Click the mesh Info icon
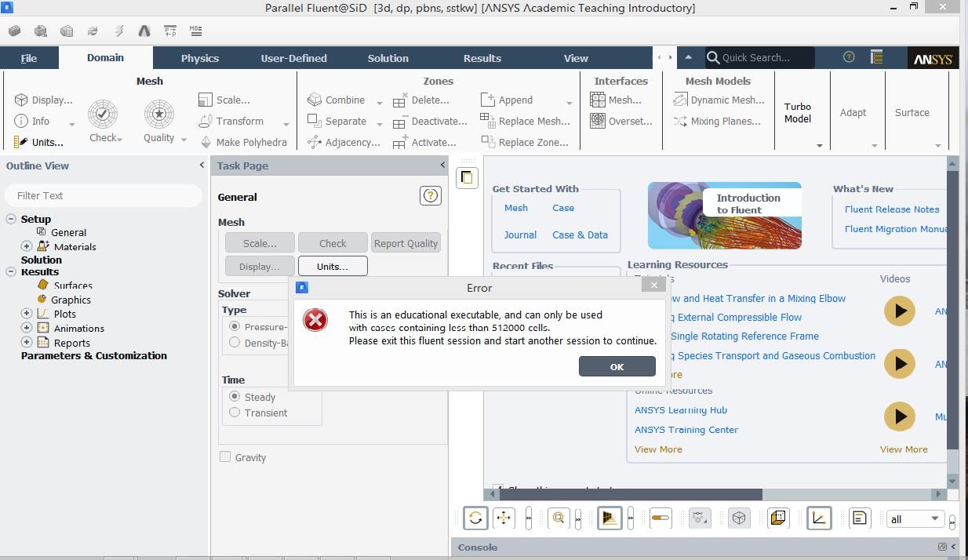Viewport: 968px width, 560px height. [21, 121]
